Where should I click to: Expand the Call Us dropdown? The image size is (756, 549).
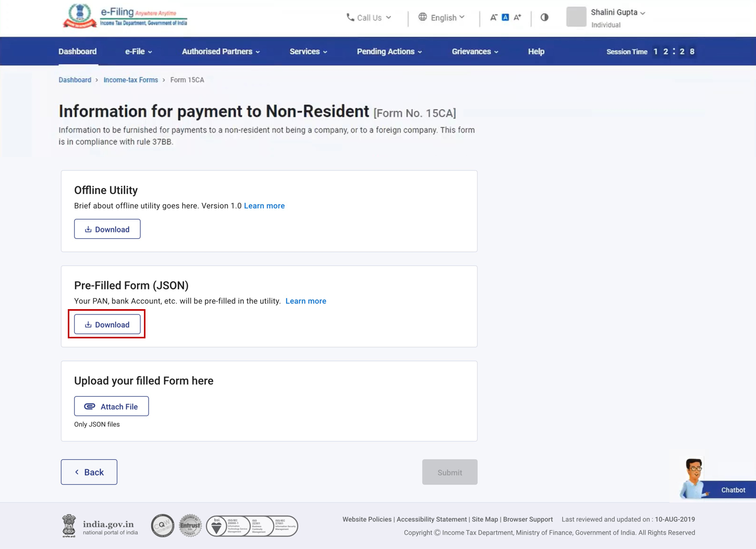[369, 18]
